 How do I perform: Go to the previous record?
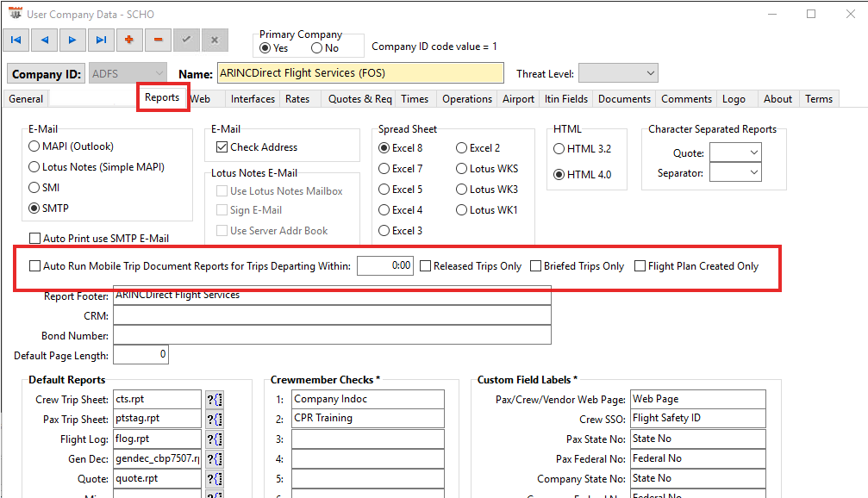[44, 40]
